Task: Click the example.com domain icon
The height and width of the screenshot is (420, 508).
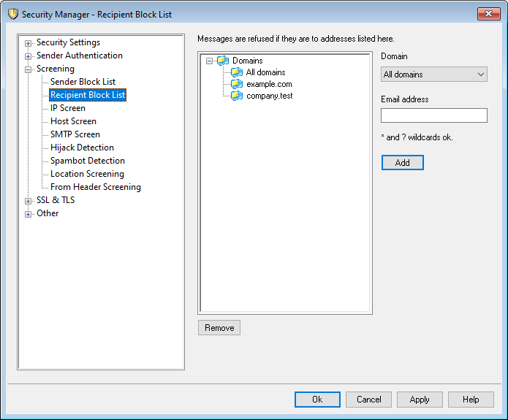Action: point(237,84)
